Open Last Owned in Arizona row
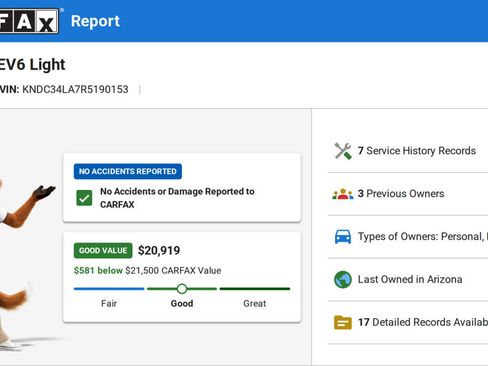The height and width of the screenshot is (366, 488). [x=408, y=279]
